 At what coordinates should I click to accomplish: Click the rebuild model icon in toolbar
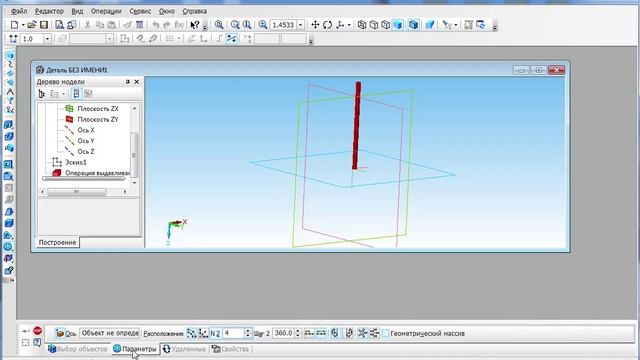click(481, 25)
